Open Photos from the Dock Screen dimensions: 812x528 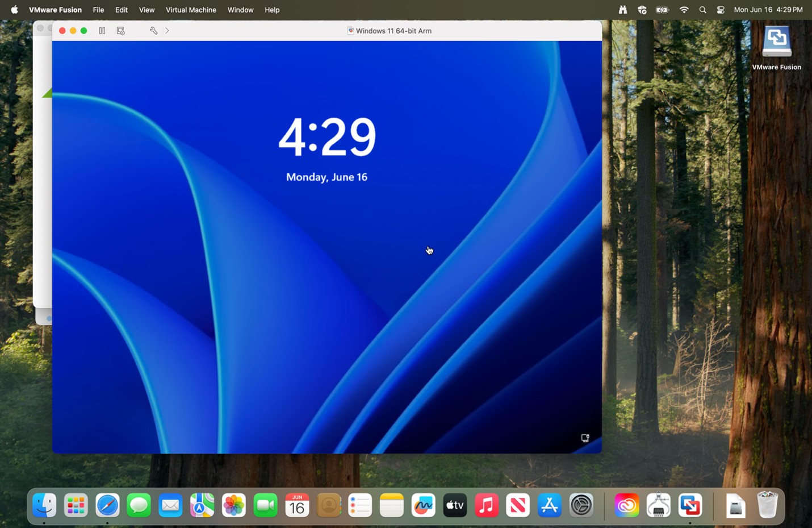pyautogui.click(x=233, y=505)
